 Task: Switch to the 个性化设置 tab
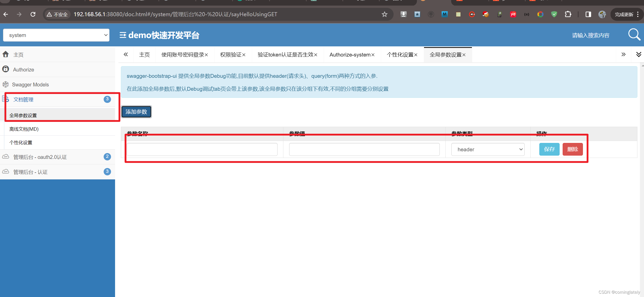(x=400, y=55)
